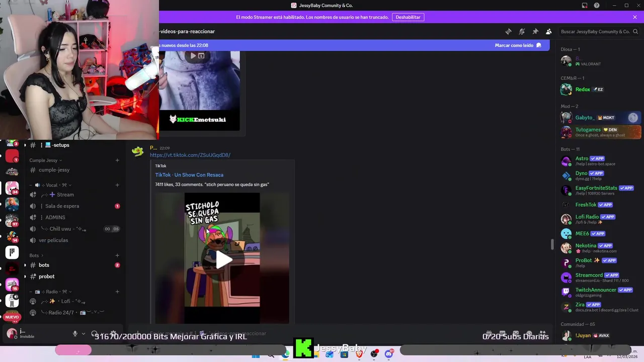Click the chat scrollbar thumb
644x362 pixels.
point(552,244)
